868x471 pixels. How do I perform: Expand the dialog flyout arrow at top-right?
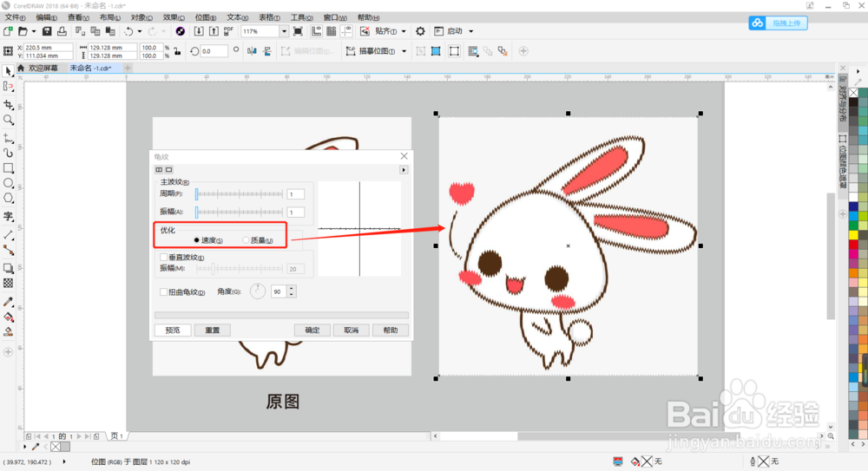point(404,170)
